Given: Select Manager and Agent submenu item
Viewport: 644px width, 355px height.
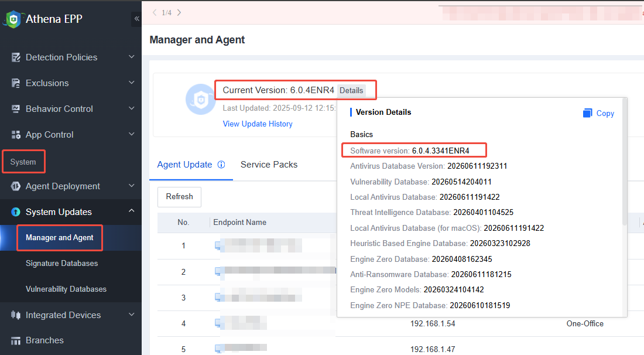Looking at the screenshot, I should pos(60,237).
